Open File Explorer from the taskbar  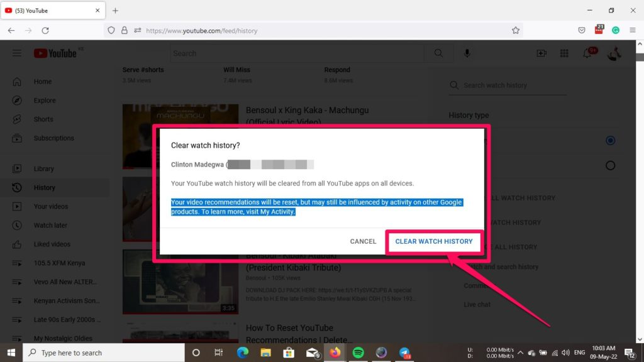click(x=266, y=353)
